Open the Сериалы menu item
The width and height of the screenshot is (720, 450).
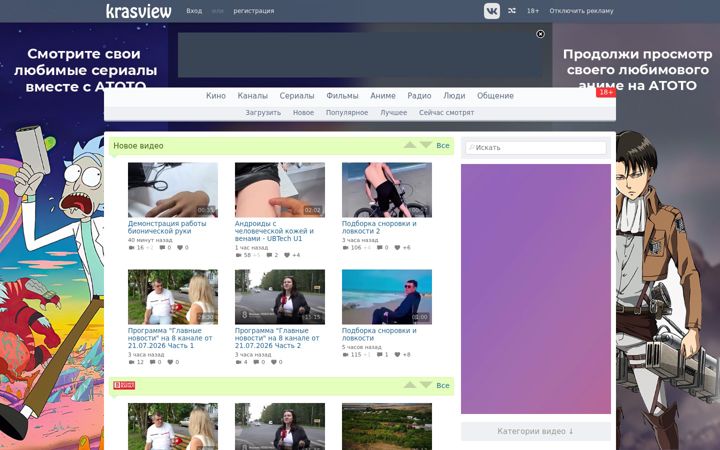click(x=297, y=96)
